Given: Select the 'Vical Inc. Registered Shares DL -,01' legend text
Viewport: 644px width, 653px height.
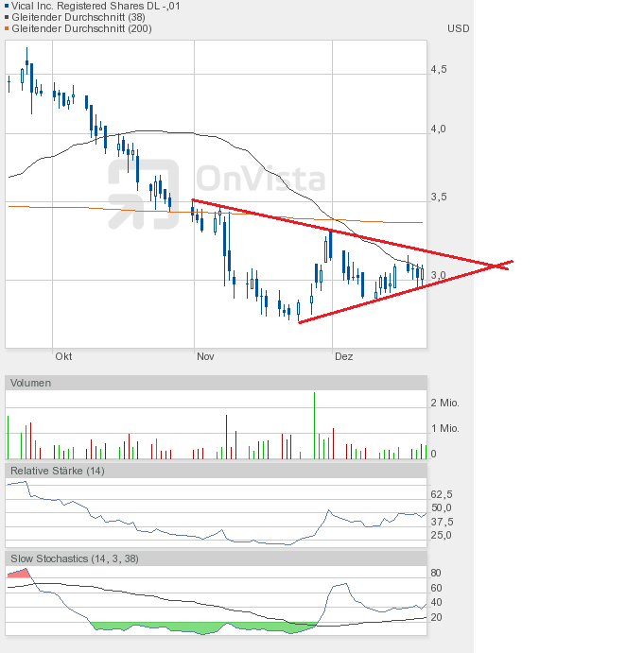Looking at the screenshot, I should (96, 6).
